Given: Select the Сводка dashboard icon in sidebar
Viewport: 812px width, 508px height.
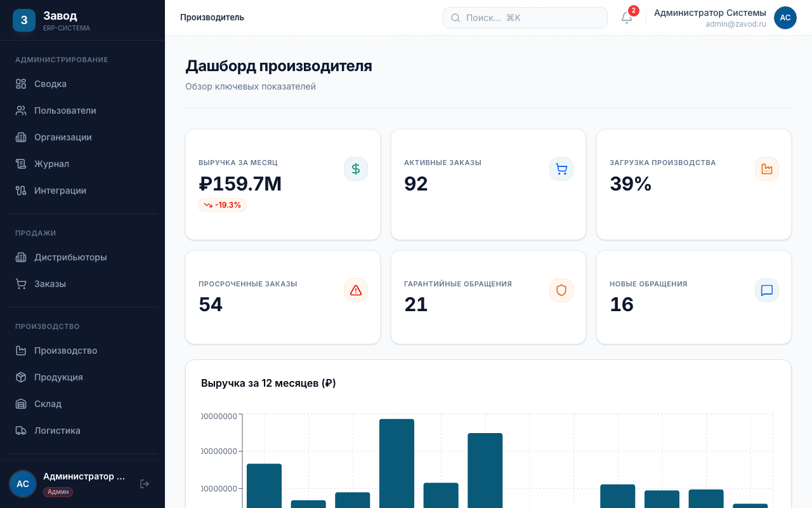Looking at the screenshot, I should tap(20, 84).
